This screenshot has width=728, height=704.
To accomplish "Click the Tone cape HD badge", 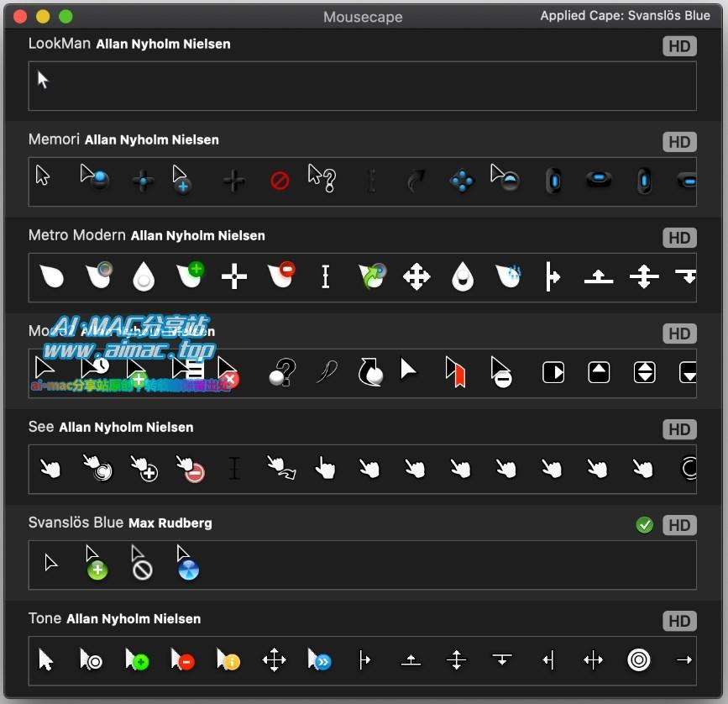I will 679,621.
